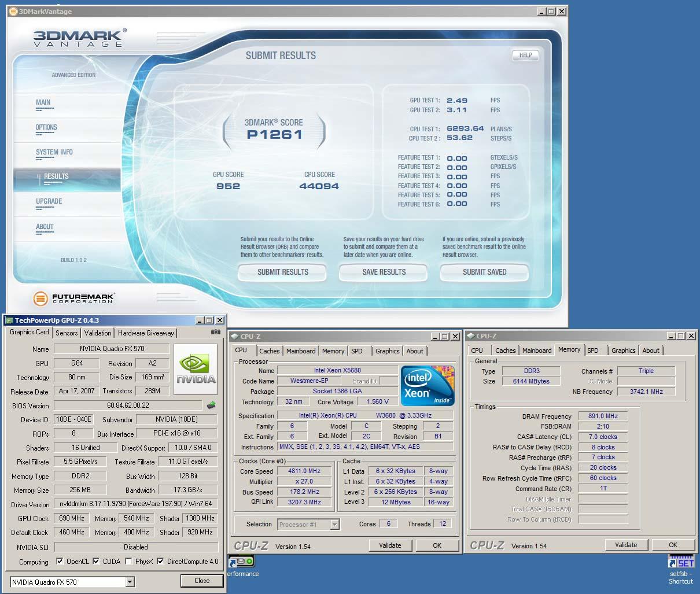
Task: Click Validate in CPU-Z Memory window
Action: [626, 545]
